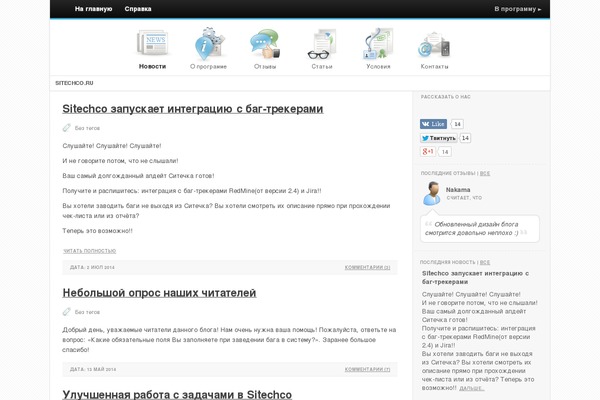Open the В программу link in the top bar
Screen dimensions: 600x400
pyautogui.click(x=518, y=9)
